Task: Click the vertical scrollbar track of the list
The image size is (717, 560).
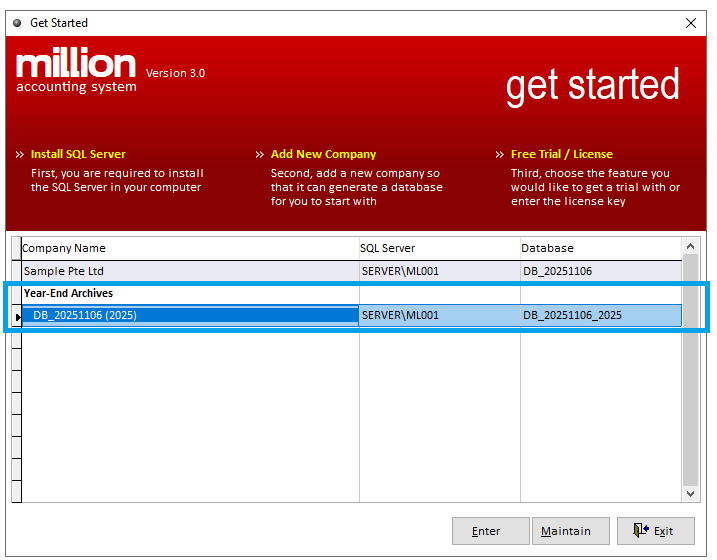Action: coord(690,370)
